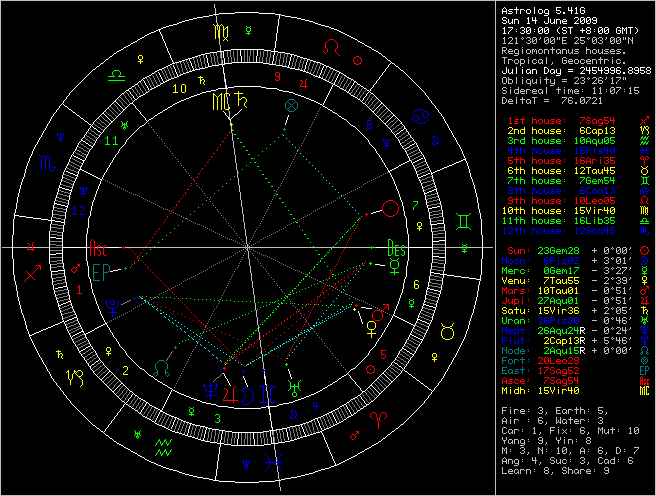Click the Des label on the chart's right
This screenshot has width=656, height=496.
pyautogui.click(x=396, y=247)
